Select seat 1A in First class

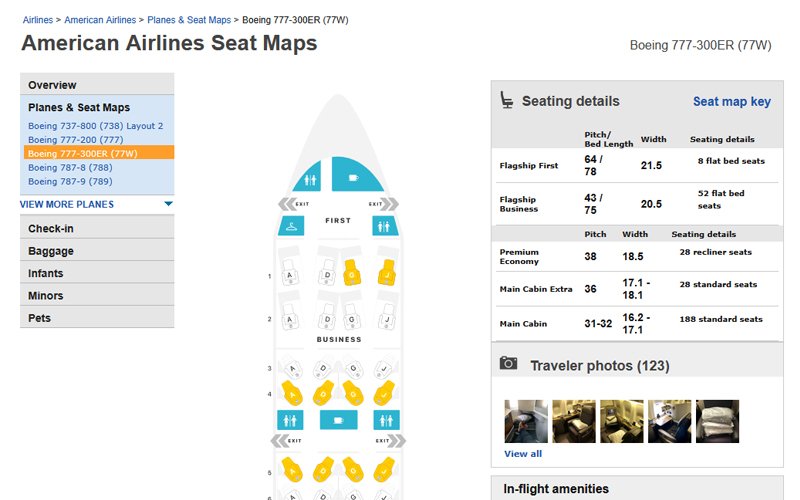click(x=291, y=275)
